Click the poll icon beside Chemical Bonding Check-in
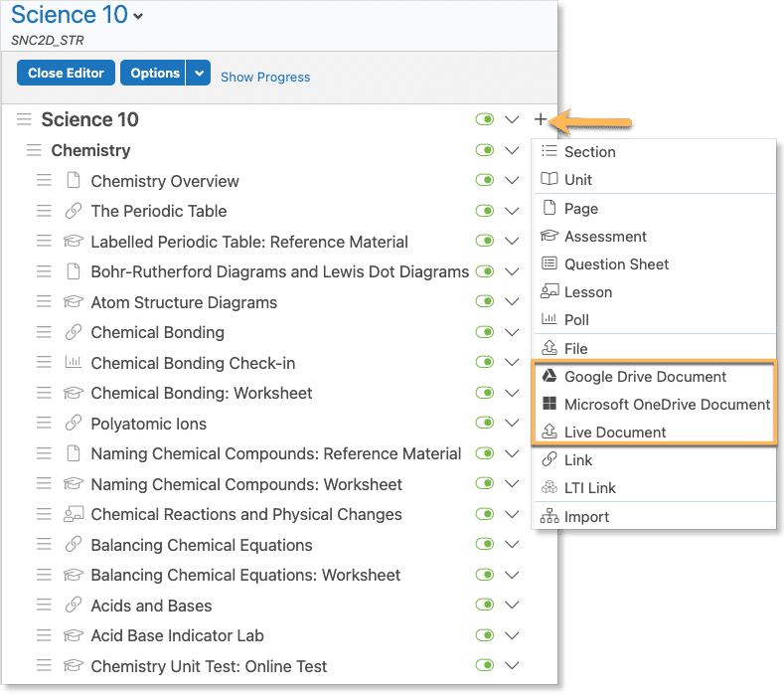This screenshot has width=784, height=695. pos(73,363)
